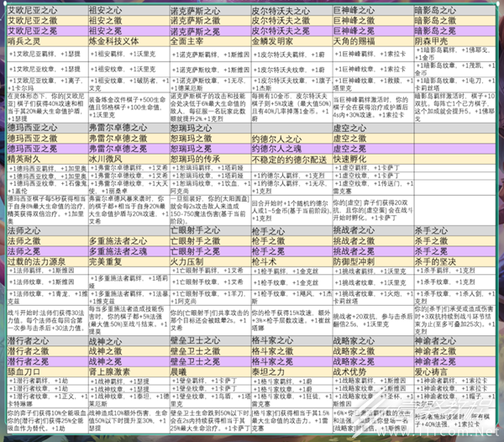The image size is (504, 442).
Task: Select the cell 德玛西亚之冕
Action: [48, 149]
